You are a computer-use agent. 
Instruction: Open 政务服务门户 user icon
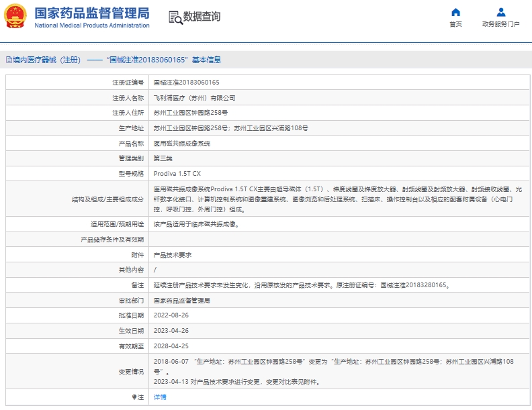tap(501, 12)
